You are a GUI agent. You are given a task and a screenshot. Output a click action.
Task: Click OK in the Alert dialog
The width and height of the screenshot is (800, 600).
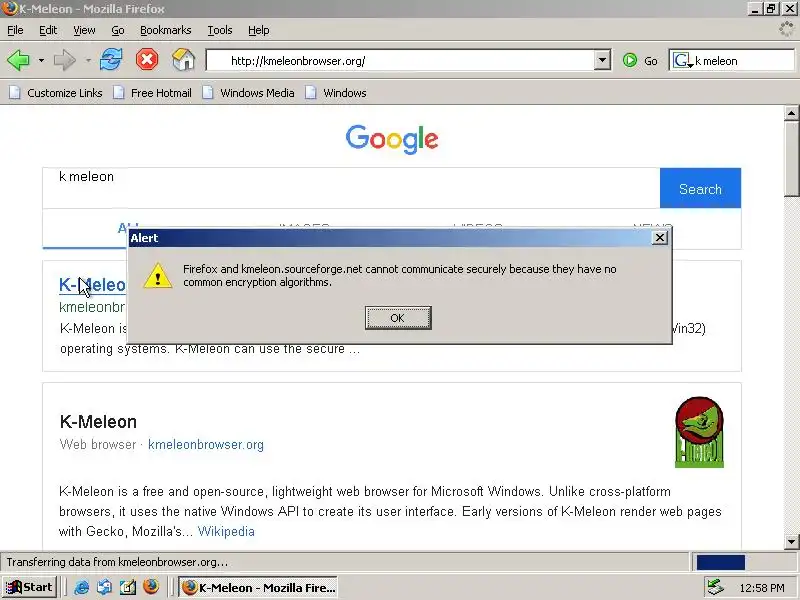click(x=398, y=318)
